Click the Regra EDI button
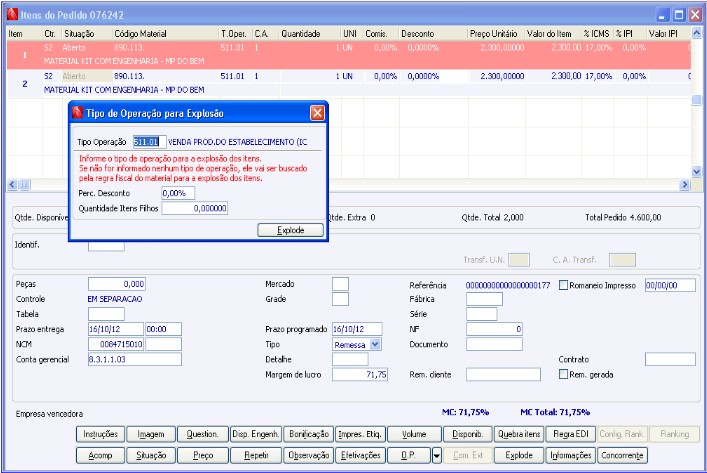 coord(571,434)
